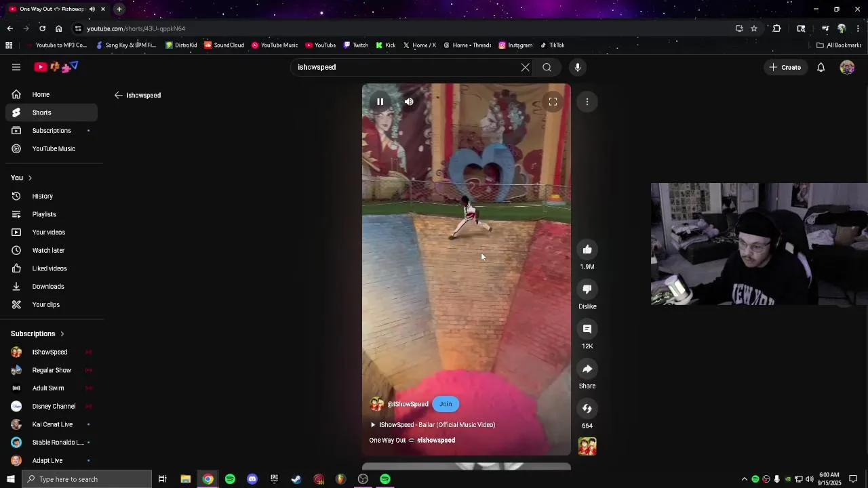
Task: Open the Remix option showing 664
Action: (587, 409)
